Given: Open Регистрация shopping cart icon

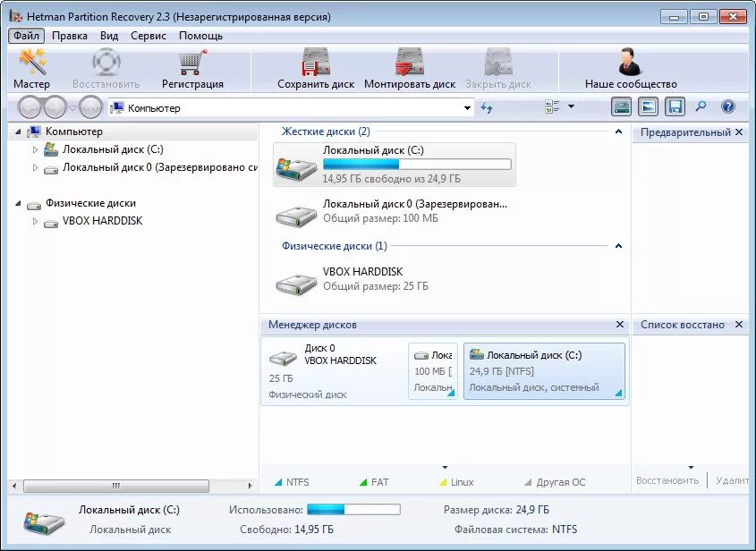Looking at the screenshot, I should click(x=192, y=62).
